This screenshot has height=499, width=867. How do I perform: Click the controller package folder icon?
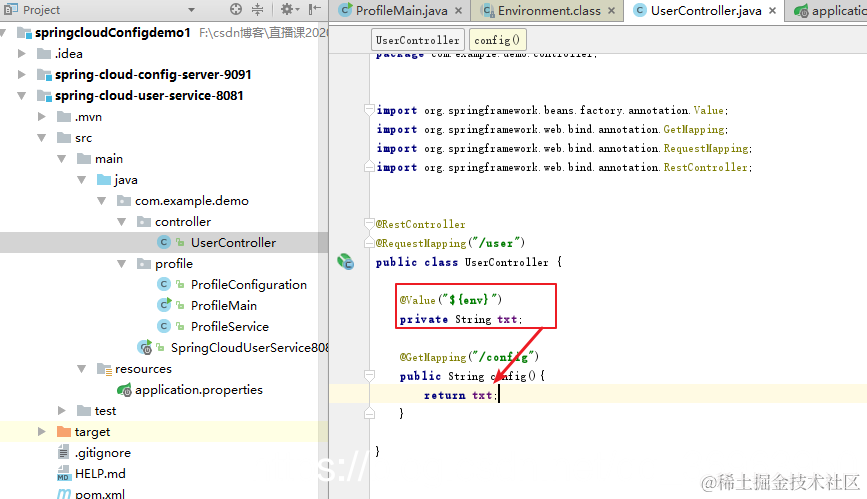(144, 222)
